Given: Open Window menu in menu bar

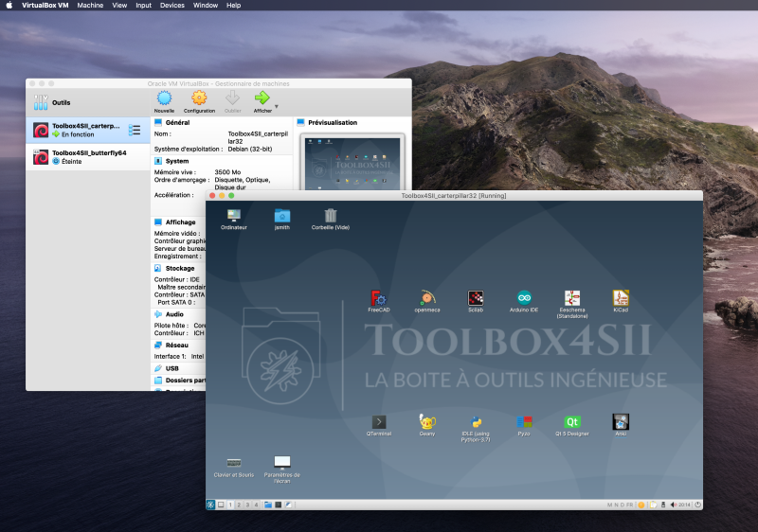Looking at the screenshot, I should [206, 6].
